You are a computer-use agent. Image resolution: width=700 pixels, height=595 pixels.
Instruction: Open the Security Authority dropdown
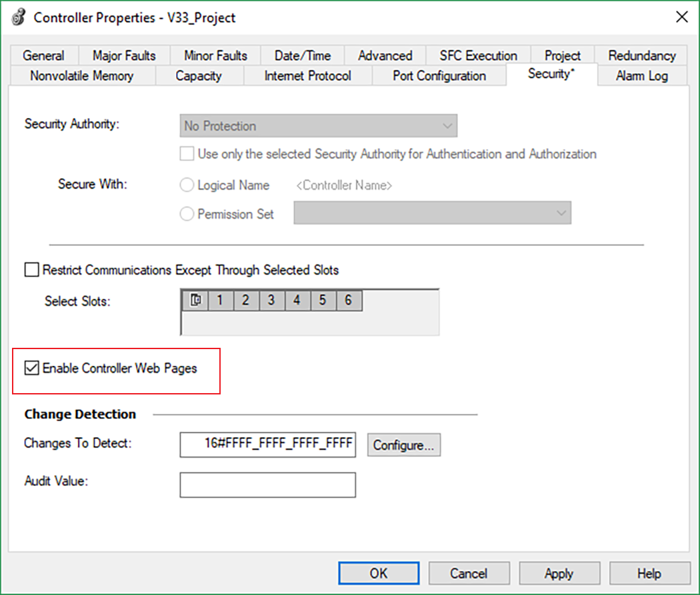[319, 126]
